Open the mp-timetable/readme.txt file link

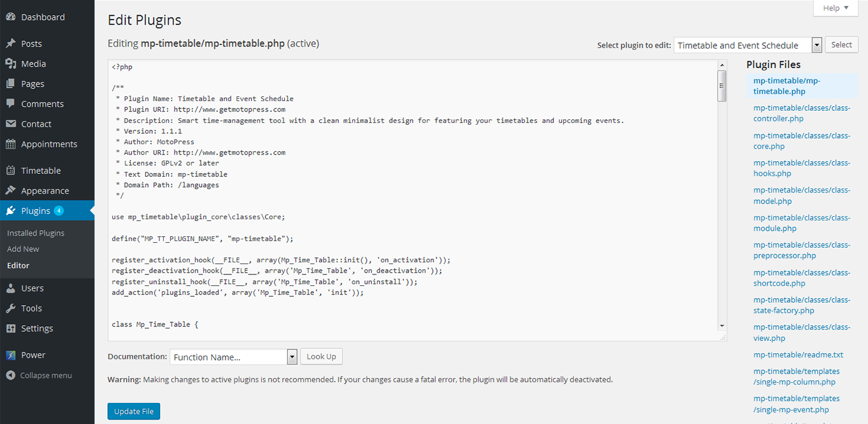(x=798, y=355)
